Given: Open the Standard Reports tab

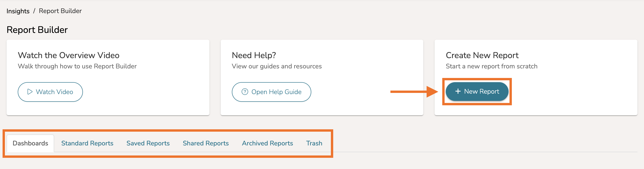Looking at the screenshot, I should [87, 143].
